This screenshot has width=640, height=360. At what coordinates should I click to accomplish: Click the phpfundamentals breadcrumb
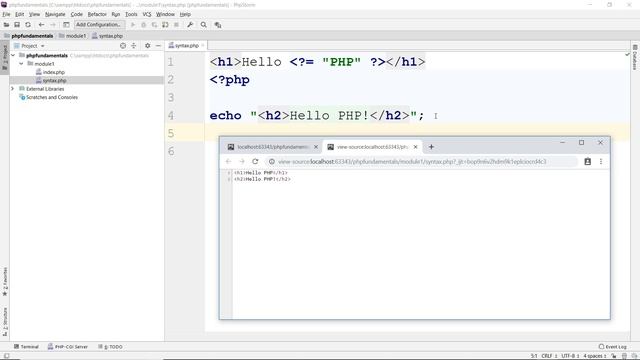coord(29,36)
